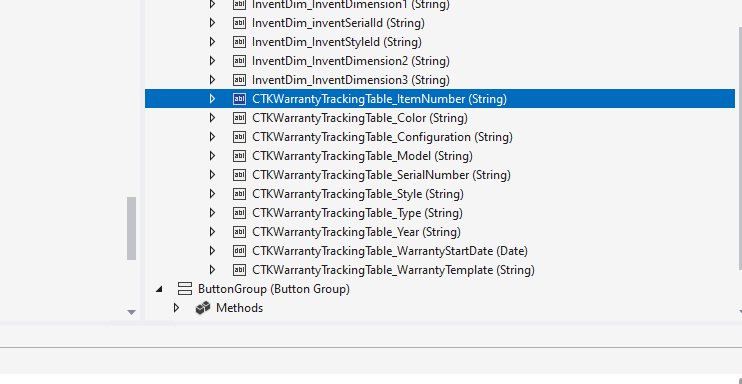
Task: Select CTKWarrantyTrackingTable_WarrantyStartDate (Date) row
Action: (x=440, y=250)
